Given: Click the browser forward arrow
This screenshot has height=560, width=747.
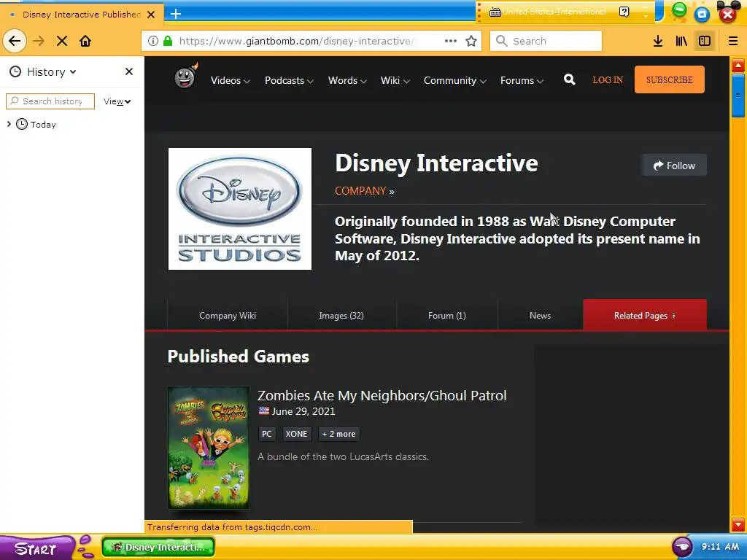Looking at the screenshot, I should [x=39, y=41].
